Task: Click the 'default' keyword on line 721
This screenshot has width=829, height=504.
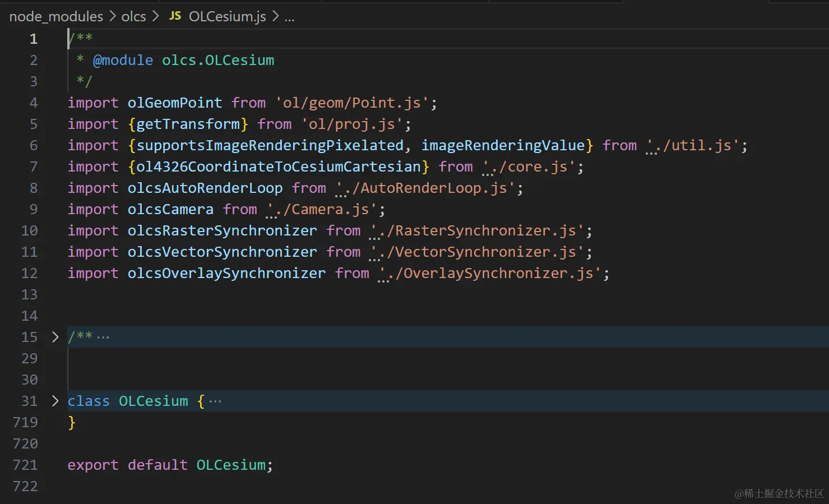Action: 158,465
